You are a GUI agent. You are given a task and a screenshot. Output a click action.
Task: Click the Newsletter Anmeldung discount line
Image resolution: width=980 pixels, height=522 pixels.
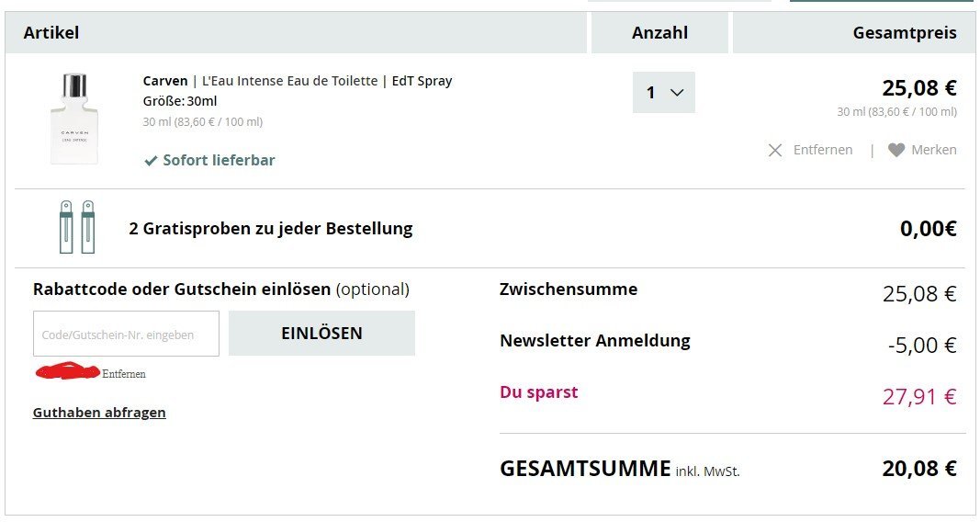(595, 341)
